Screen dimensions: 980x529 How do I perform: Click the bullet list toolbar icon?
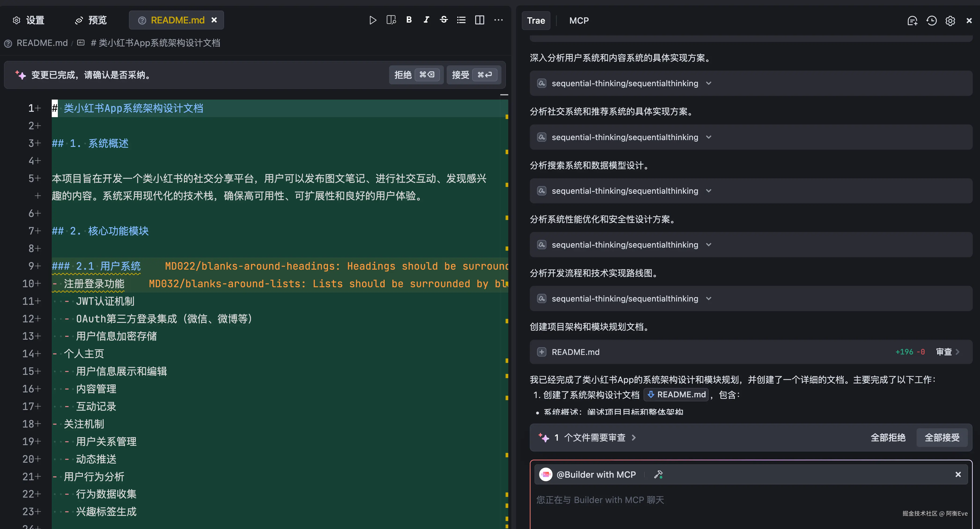(x=461, y=20)
